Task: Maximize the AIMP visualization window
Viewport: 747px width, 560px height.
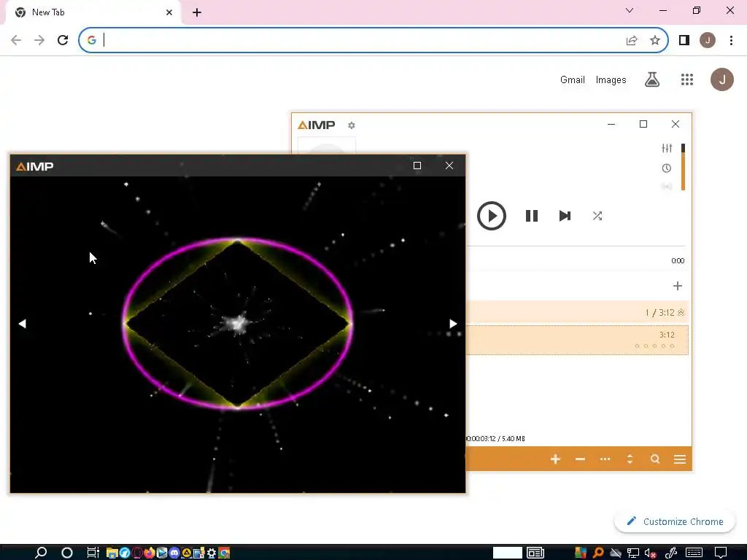Action: 417,166
